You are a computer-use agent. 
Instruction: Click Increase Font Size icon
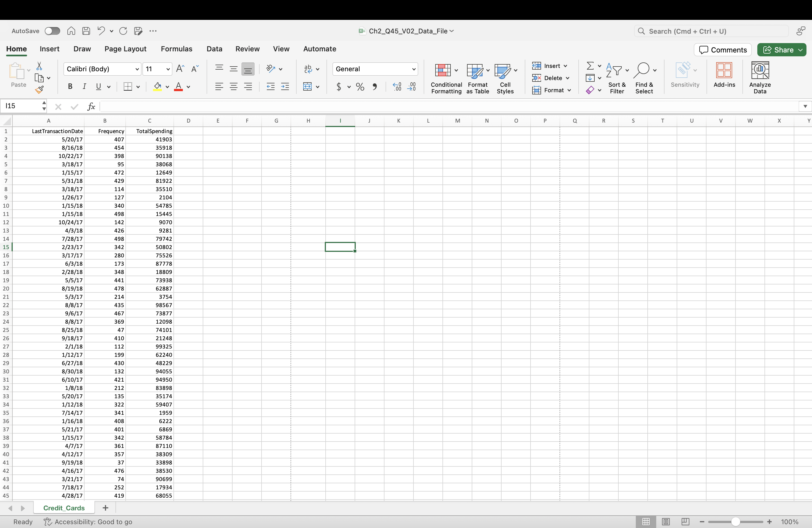180,69
